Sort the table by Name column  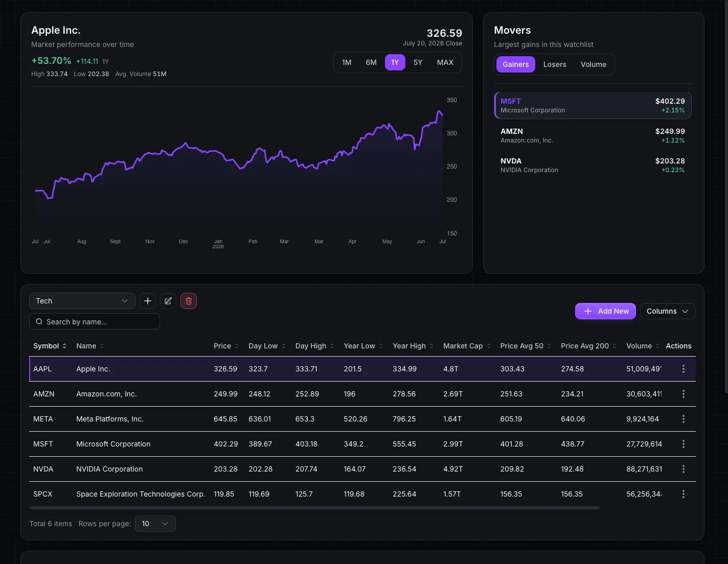coord(90,346)
